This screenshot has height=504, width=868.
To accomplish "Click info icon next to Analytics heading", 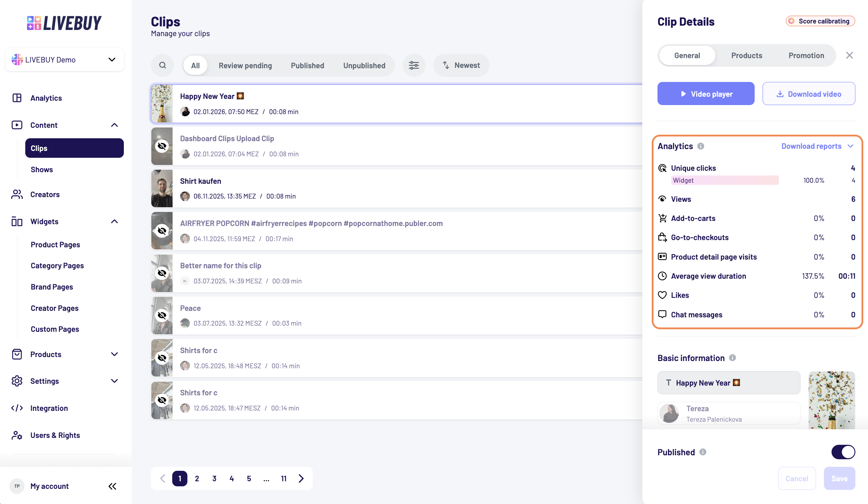I will pyautogui.click(x=700, y=146).
